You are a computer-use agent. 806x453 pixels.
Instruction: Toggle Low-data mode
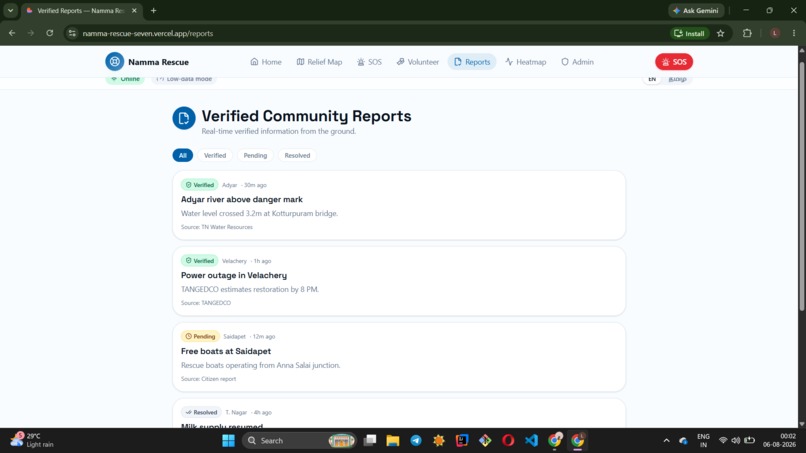[184, 79]
